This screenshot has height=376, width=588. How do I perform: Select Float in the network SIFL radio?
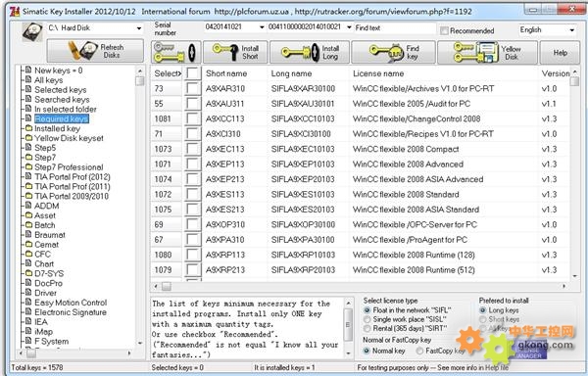367,310
